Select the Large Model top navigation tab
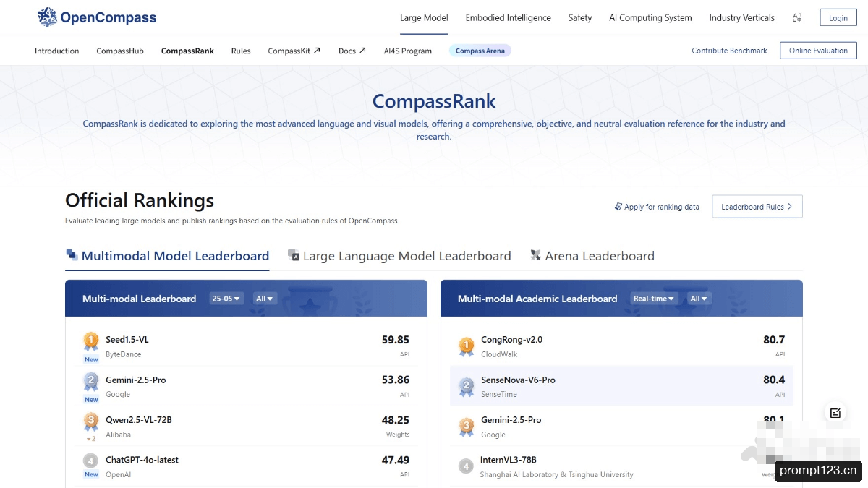 (x=424, y=17)
